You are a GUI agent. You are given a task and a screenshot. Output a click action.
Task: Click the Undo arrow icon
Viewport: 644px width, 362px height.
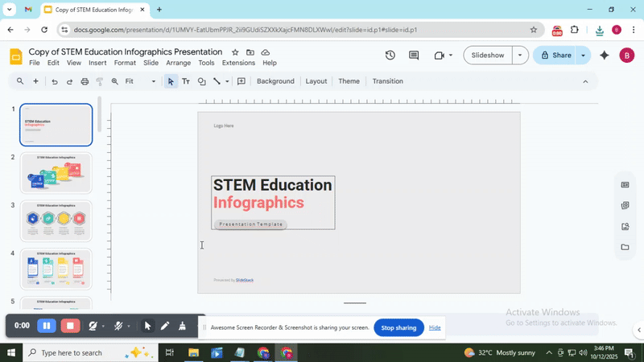[55, 81]
